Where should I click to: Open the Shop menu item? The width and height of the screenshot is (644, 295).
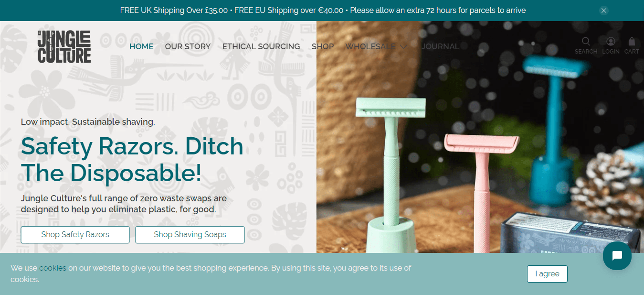point(323,46)
